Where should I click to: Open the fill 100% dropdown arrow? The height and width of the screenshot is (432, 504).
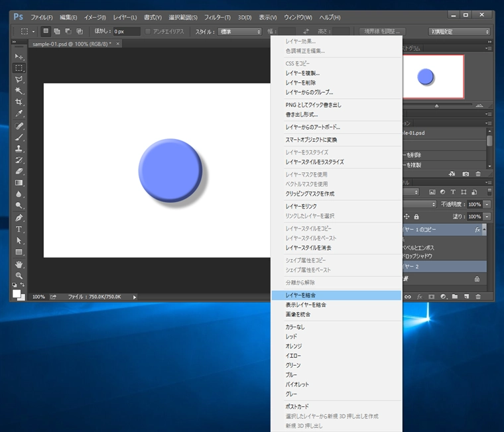(x=487, y=217)
